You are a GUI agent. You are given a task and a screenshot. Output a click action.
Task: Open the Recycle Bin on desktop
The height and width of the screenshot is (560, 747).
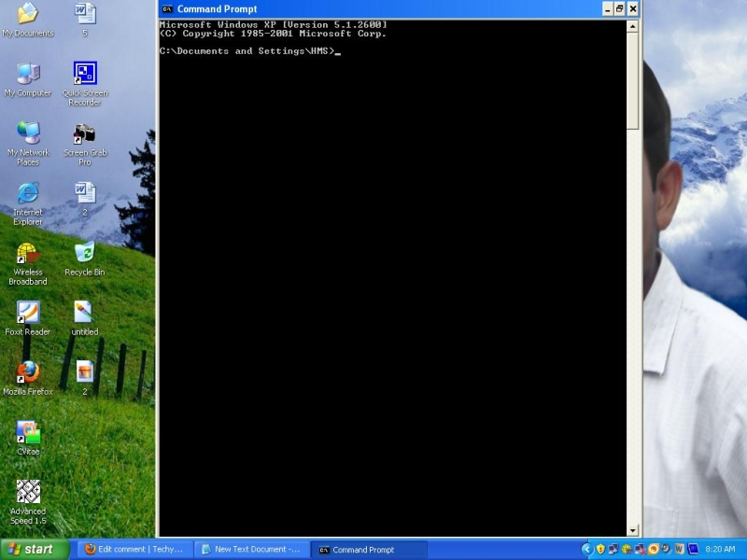85,253
